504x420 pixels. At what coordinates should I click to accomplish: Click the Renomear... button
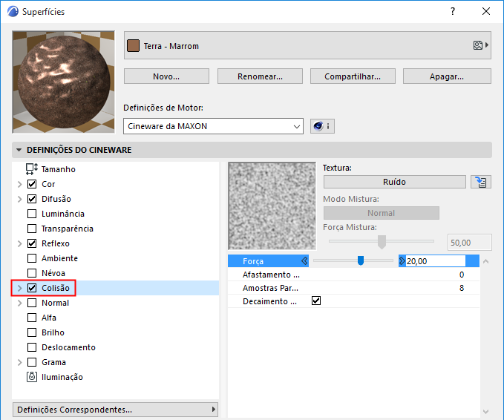(x=260, y=76)
